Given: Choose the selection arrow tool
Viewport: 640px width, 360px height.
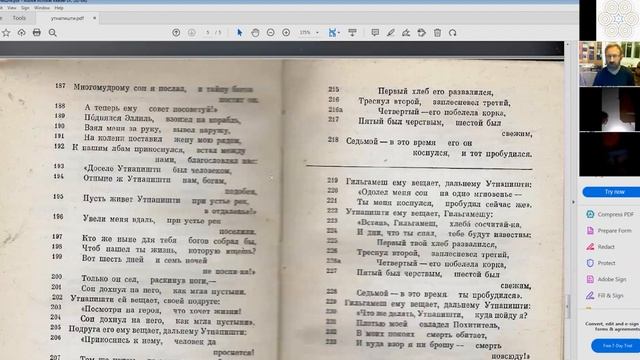Looking at the screenshot, I should [240, 33].
